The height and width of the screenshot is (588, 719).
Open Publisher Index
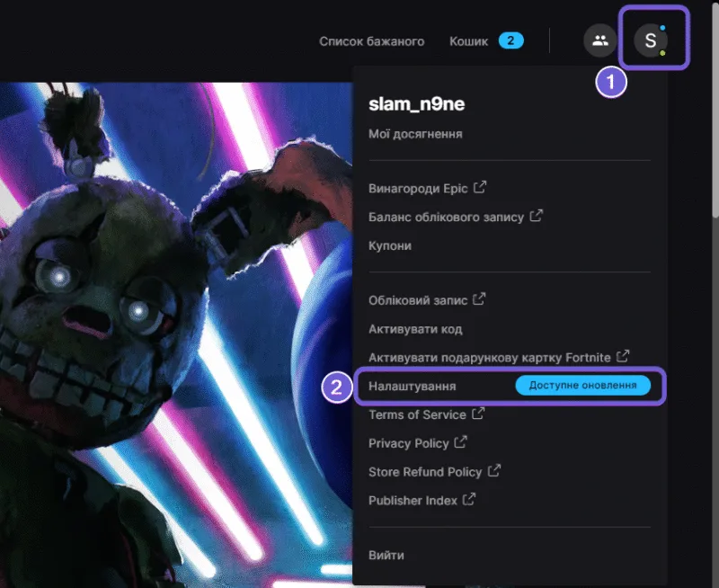point(413,501)
